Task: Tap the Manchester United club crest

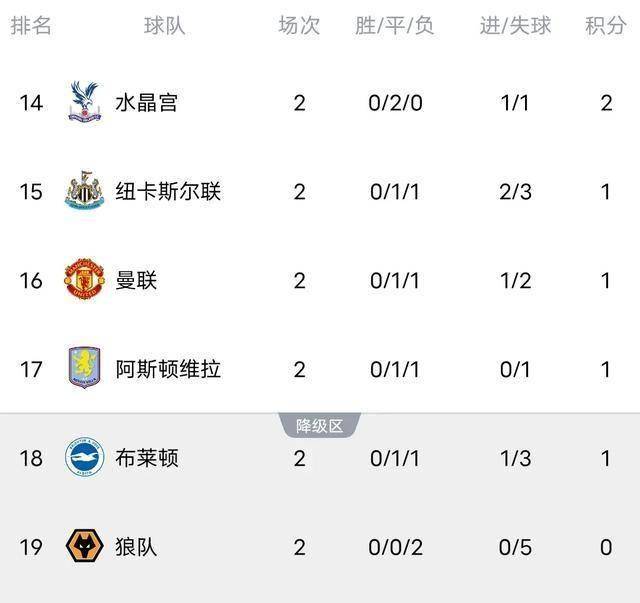Action: coord(84,280)
